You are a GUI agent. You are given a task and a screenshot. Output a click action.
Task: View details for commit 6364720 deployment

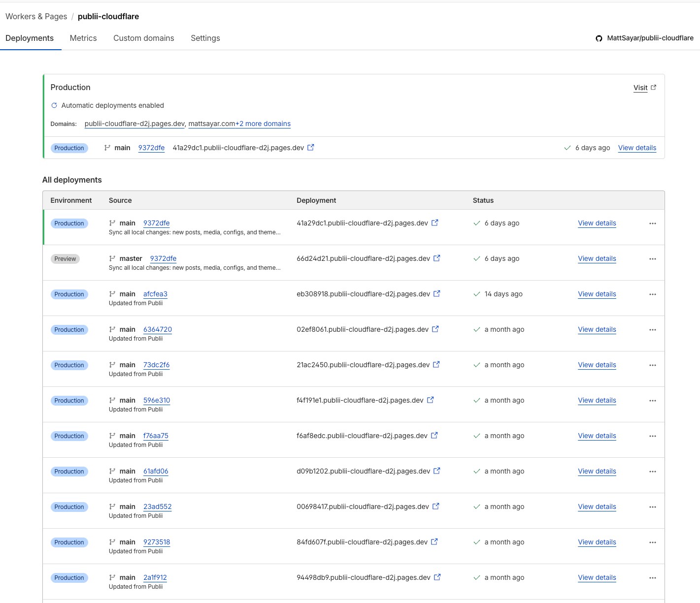(597, 330)
